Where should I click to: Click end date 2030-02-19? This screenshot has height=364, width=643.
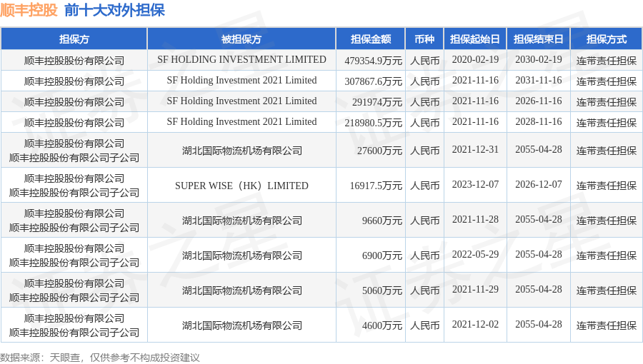[539, 60]
